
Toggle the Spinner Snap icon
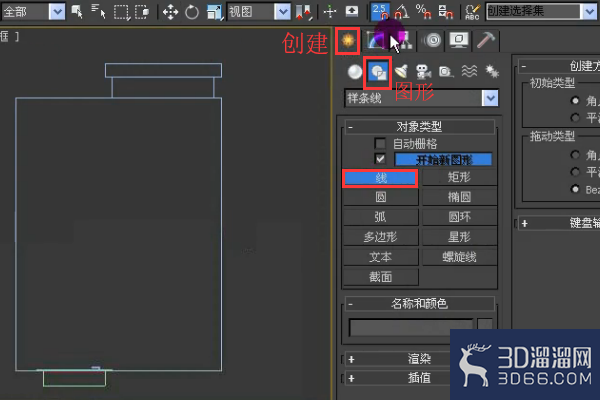pos(445,11)
